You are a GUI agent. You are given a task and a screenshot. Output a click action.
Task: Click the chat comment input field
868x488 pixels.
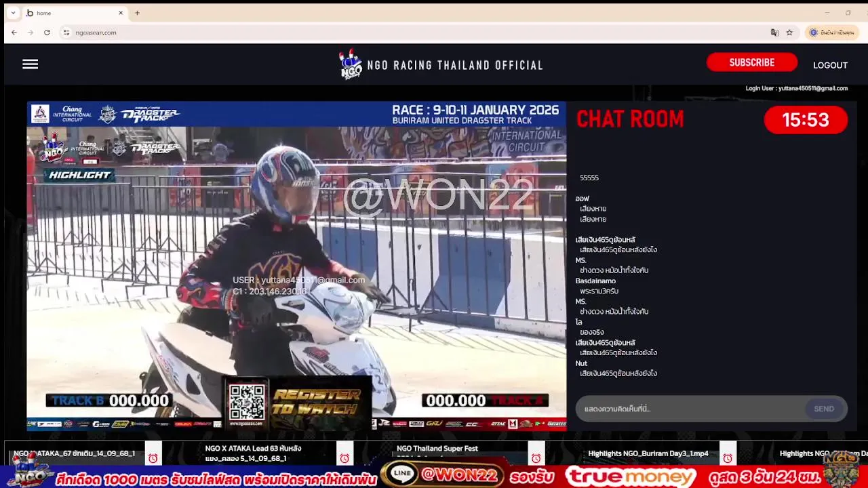coord(690,409)
